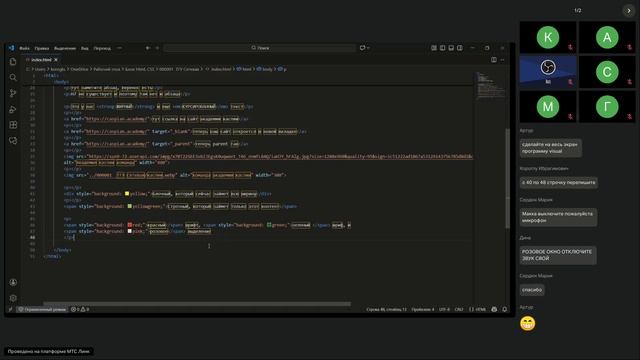Click the mute icon on participant K tile
Image resolution: width=640 pixels, height=360 pixels.
click(570, 47)
